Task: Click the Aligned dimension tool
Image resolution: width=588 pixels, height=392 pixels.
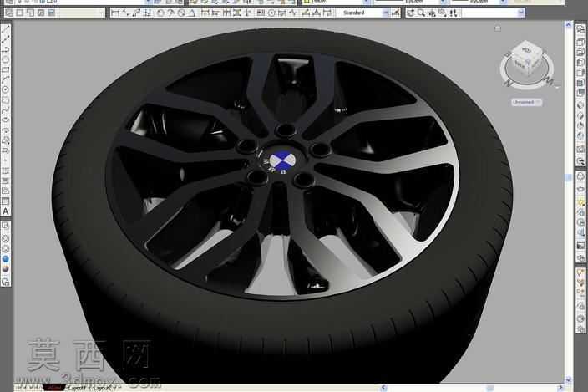Action: pos(125,13)
